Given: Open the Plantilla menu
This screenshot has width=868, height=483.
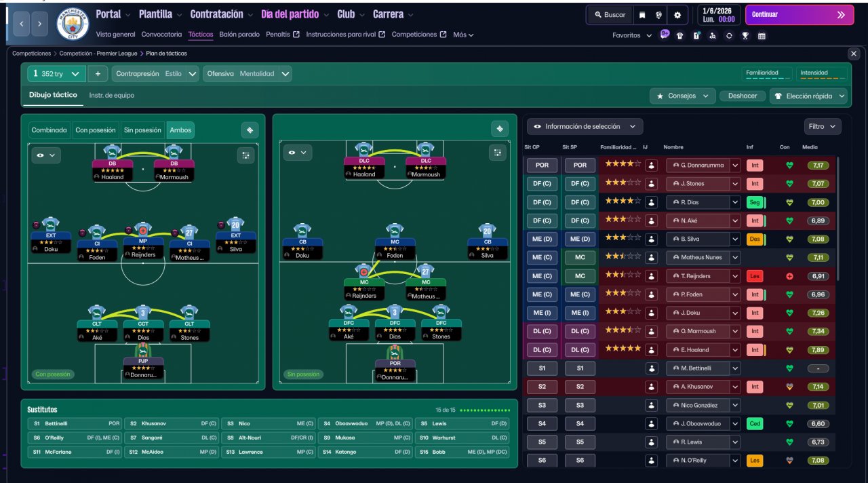Looking at the screenshot, I should [161, 14].
